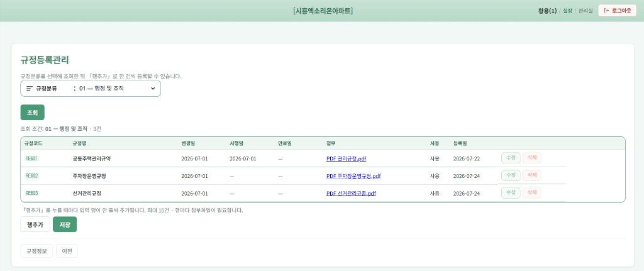Select regulation name 공동주택관리규약
The image size is (644, 271).
(91, 159)
